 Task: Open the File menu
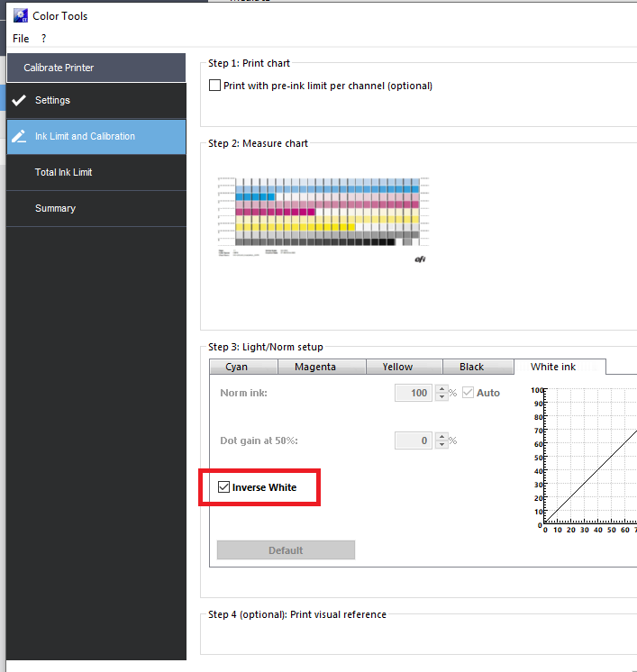(21, 39)
